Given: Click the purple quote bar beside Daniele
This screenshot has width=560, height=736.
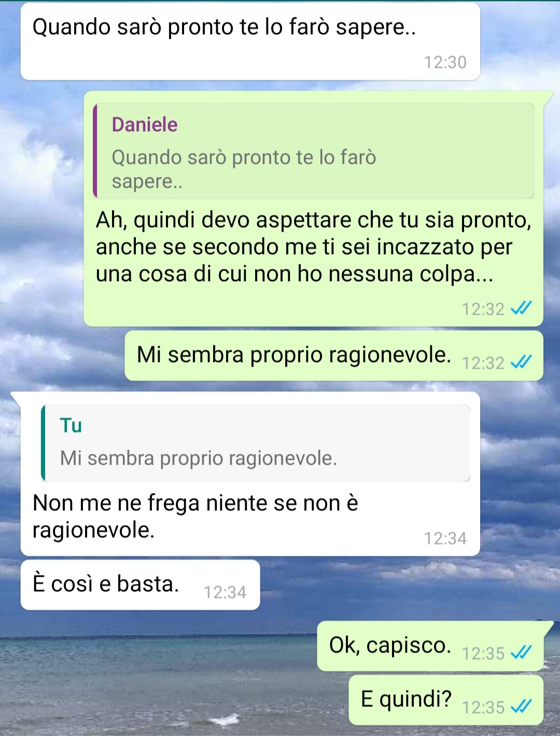Looking at the screenshot, I should 95,151.
